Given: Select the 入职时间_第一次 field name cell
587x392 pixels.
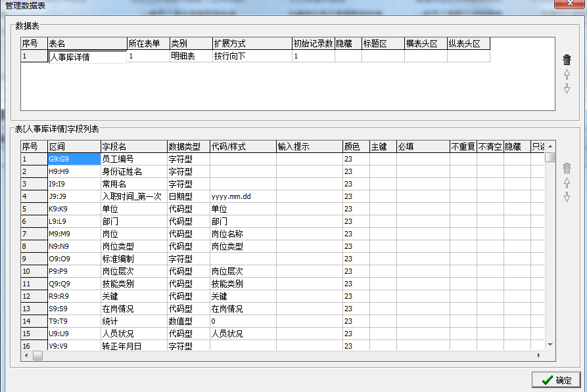Looking at the screenshot, I should coord(134,196).
